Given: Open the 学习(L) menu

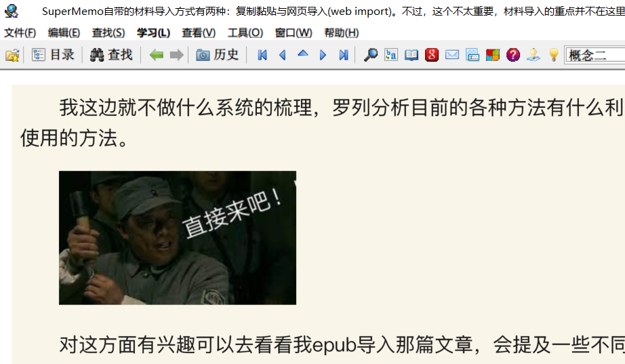Looking at the screenshot, I should [153, 33].
